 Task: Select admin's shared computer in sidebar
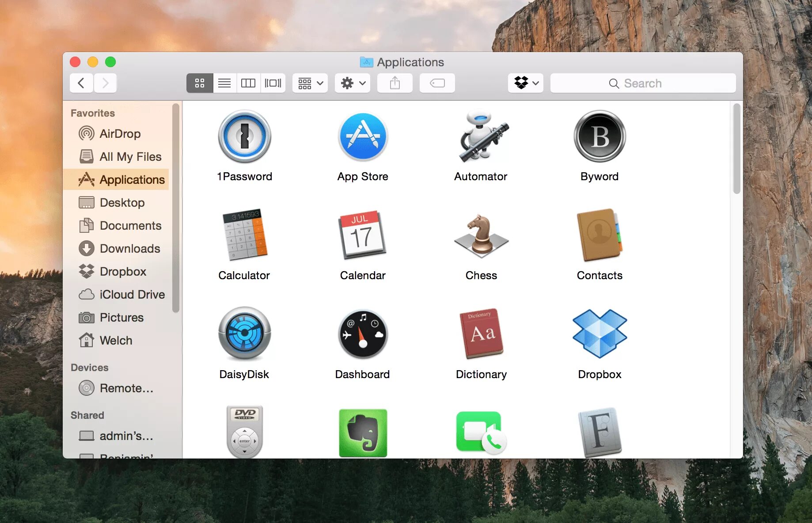(x=116, y=436)
